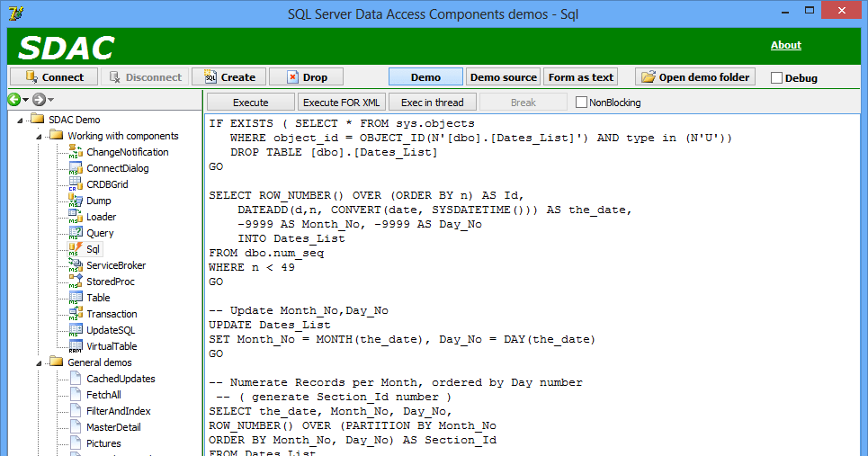Viewport: 868px width, 456px height.
Task: Click the VirtualTable component icon
Action: coord(76,346)
